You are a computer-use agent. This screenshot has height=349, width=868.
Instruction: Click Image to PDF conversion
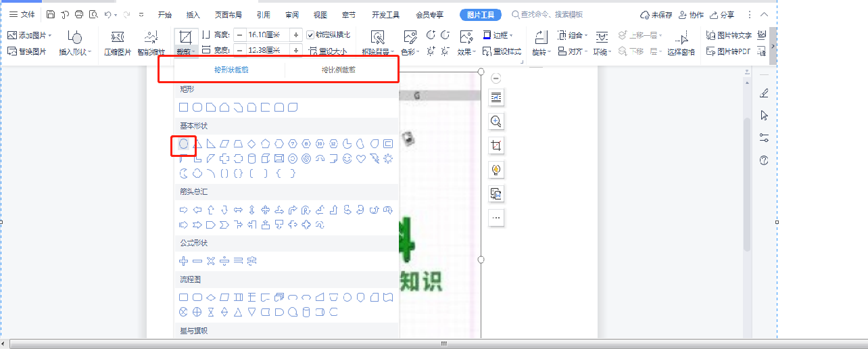tap(728, 51)
